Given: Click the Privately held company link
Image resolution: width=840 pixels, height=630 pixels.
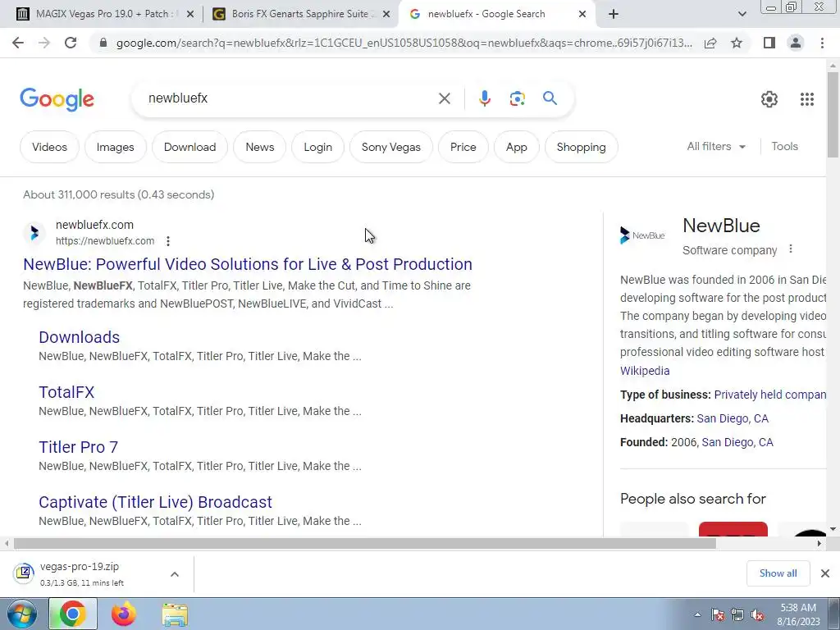Looking at the screenshot, I should pos(770,395).
